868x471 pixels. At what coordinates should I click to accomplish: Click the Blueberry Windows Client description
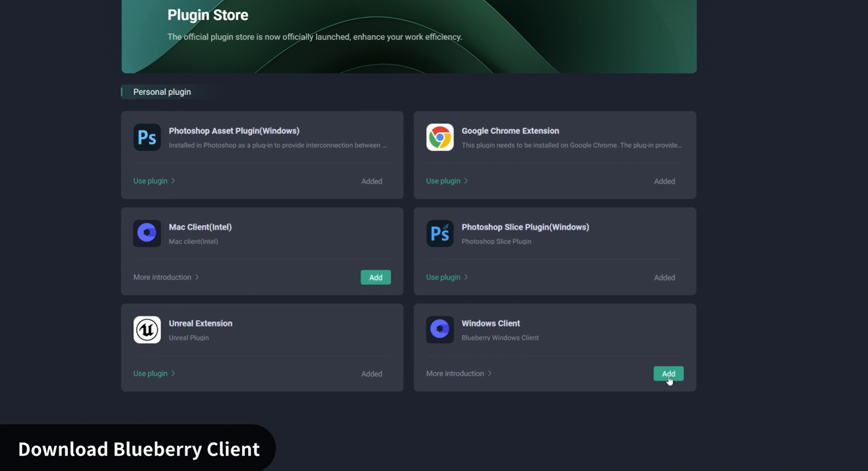(500, 338)
